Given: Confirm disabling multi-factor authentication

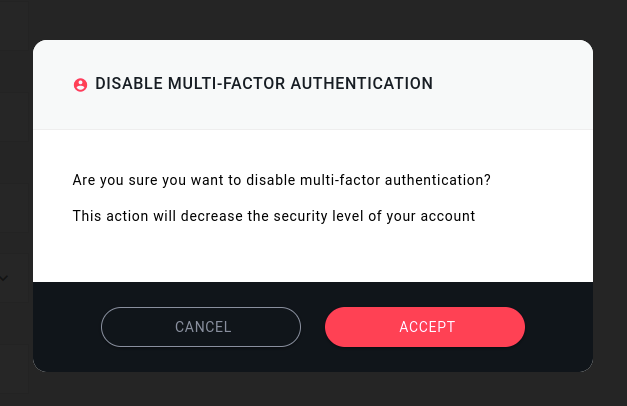Looking at the screenshot, I should [x=425, y=327].
